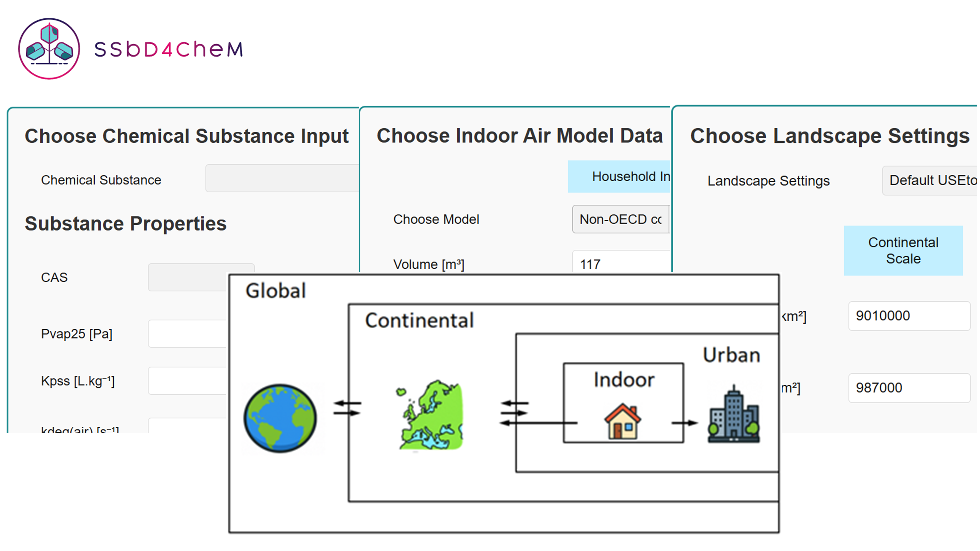Click the 'Global' label in the diagram

276,291
